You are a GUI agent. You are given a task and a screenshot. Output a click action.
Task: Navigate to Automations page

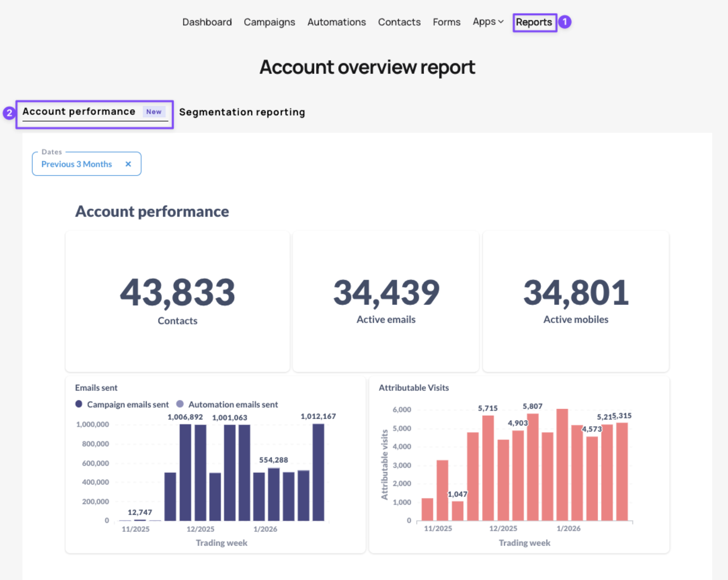[x=337, y=22]
